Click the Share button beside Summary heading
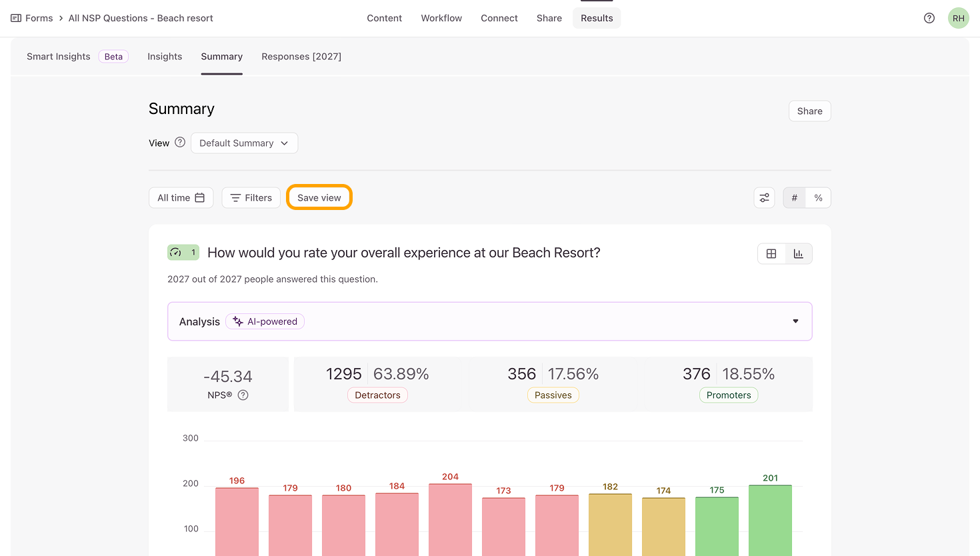 [809, 111]
